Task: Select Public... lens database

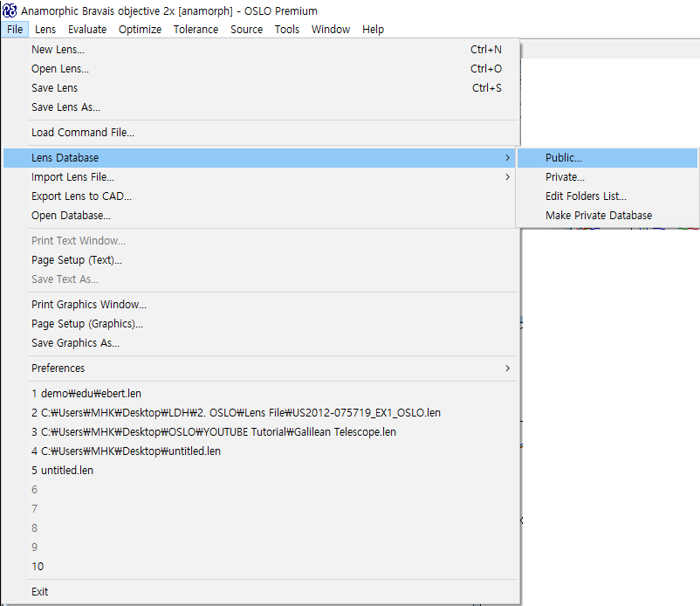Action: pyautogui.click(x=607, y=158)
